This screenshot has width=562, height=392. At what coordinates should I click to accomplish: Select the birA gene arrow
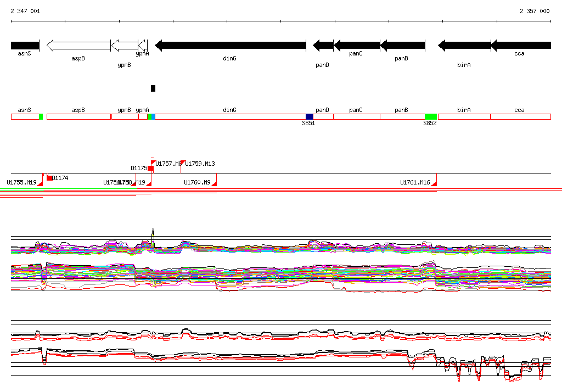pos(464,45)
